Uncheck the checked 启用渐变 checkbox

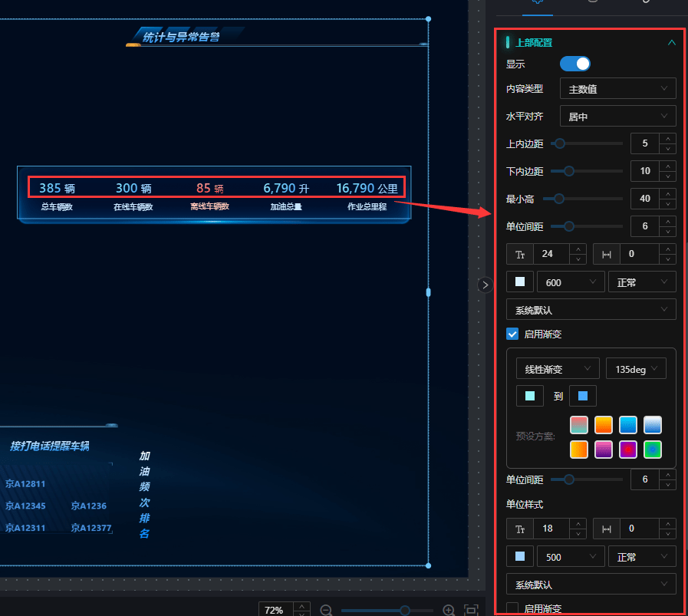coord(512,334)
